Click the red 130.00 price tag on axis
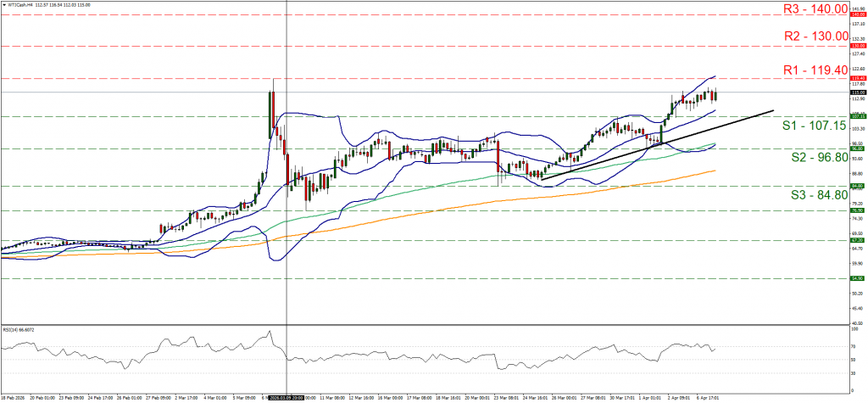Screen dimensions: 868x403 (858, 45)
